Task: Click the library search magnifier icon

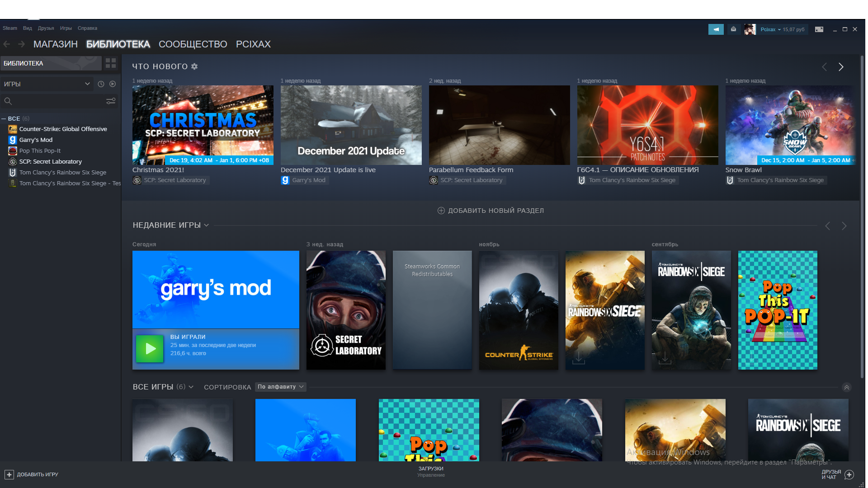Action: pos(8,101)
